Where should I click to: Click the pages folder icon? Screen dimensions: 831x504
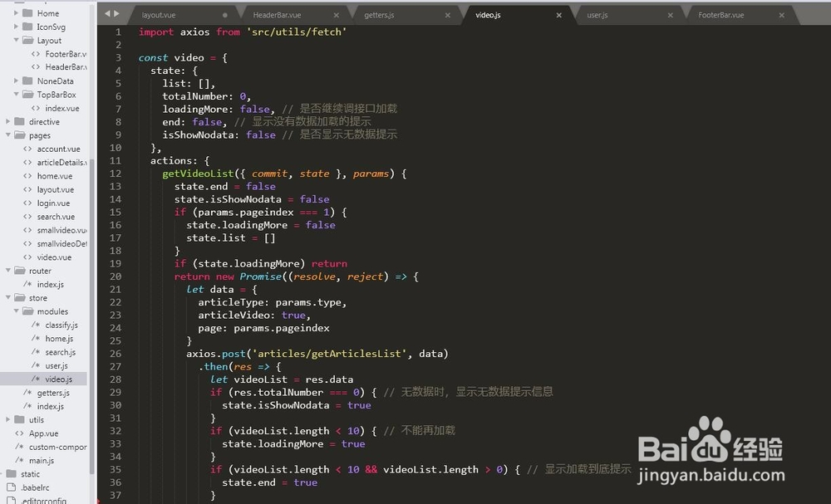[20, 135]
